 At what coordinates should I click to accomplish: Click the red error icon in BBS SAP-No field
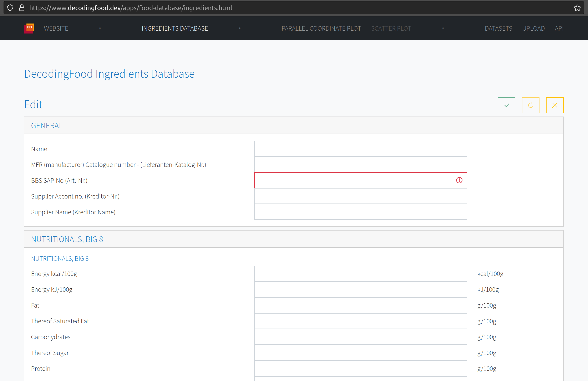[459, 180]
